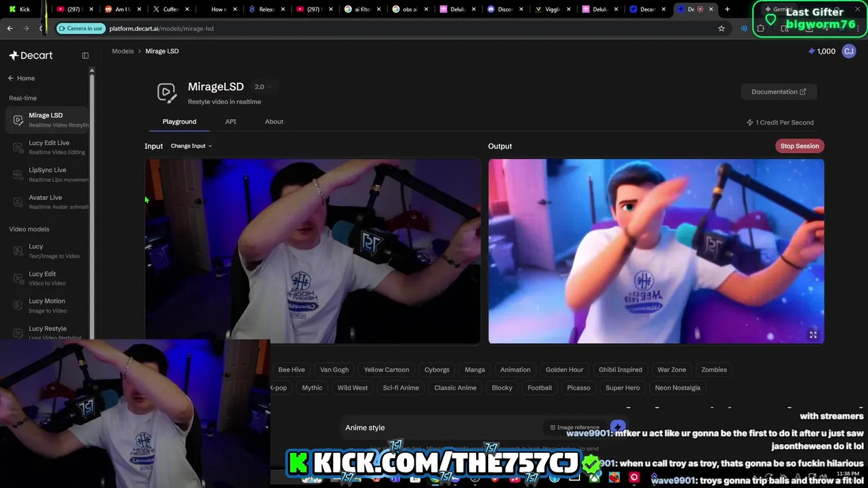Collapse the sidebar with the panel icon
The width and height of the screenshot is (868, 488).
click(85, 56)
